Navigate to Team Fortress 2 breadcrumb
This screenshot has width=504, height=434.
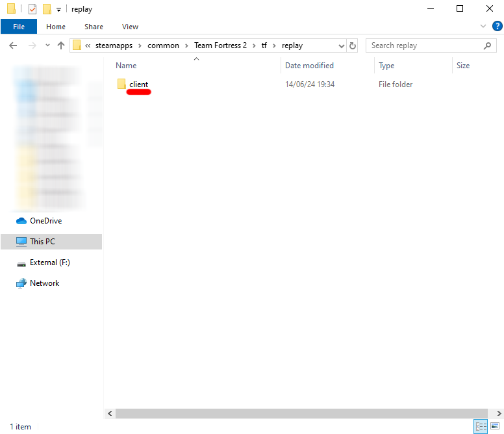coord(221,45)
